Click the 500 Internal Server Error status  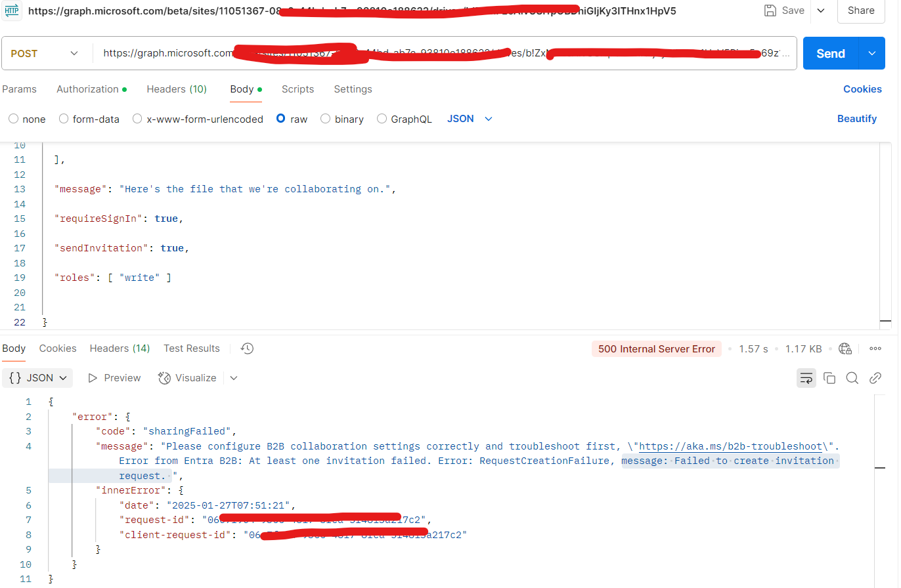point(656,348)
